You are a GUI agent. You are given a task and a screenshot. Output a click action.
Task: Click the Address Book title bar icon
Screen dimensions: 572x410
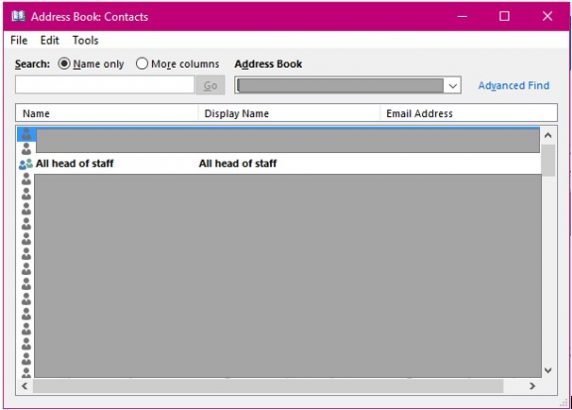18,16
